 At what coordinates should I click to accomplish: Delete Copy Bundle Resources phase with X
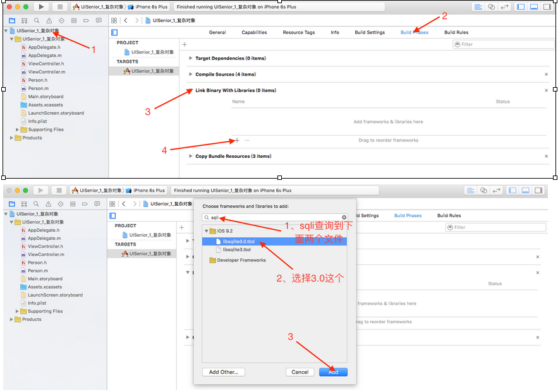546,156
